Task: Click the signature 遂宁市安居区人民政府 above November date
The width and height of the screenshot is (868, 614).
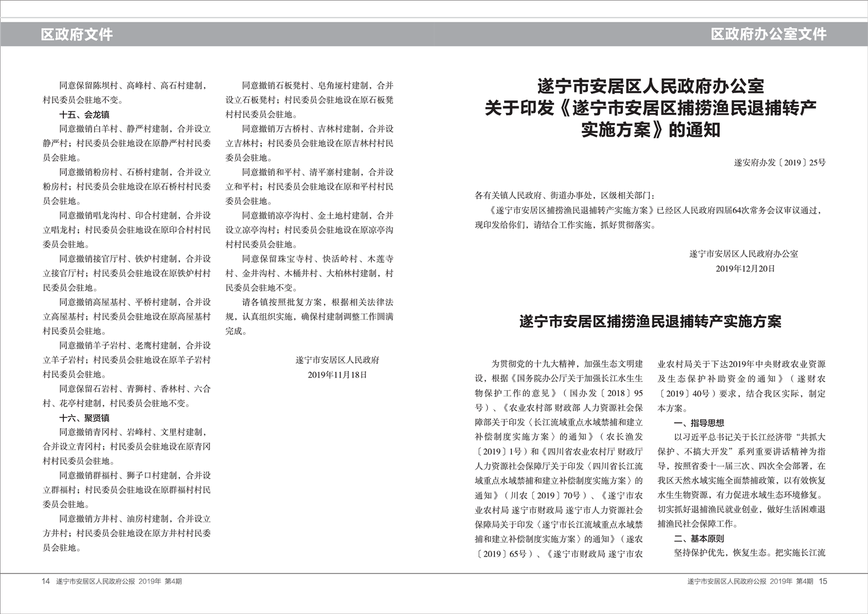Action: [x=337, y=360]
